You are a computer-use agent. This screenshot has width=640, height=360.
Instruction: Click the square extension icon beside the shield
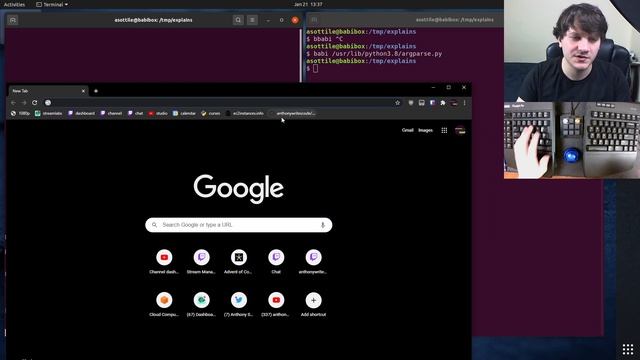click(x=422, y=103)
